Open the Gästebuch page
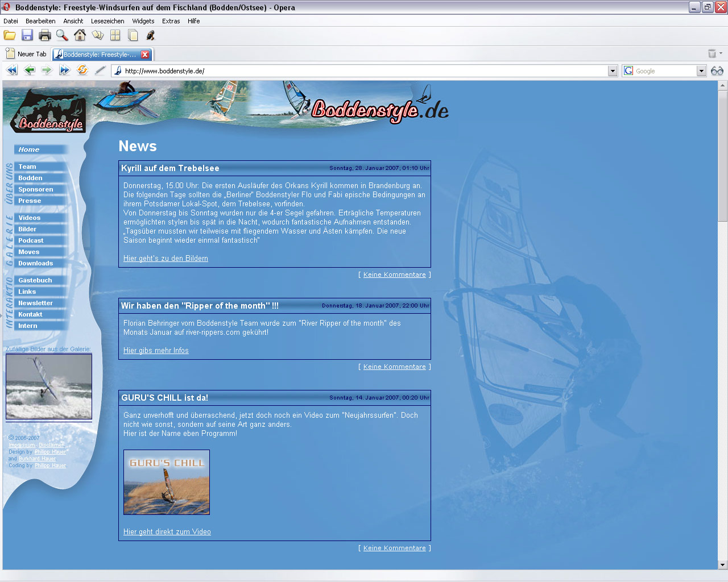Image resolution: width=728 pixels, height=582 pixels. coord(41,280)
